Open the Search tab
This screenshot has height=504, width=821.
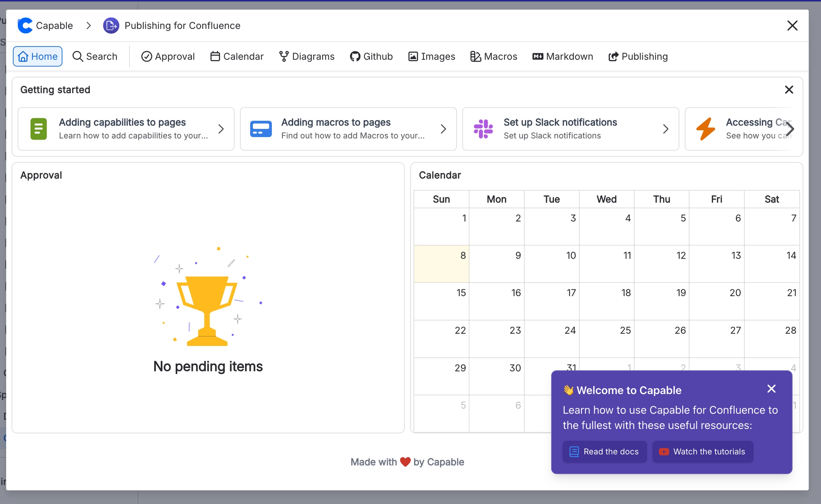95,57
